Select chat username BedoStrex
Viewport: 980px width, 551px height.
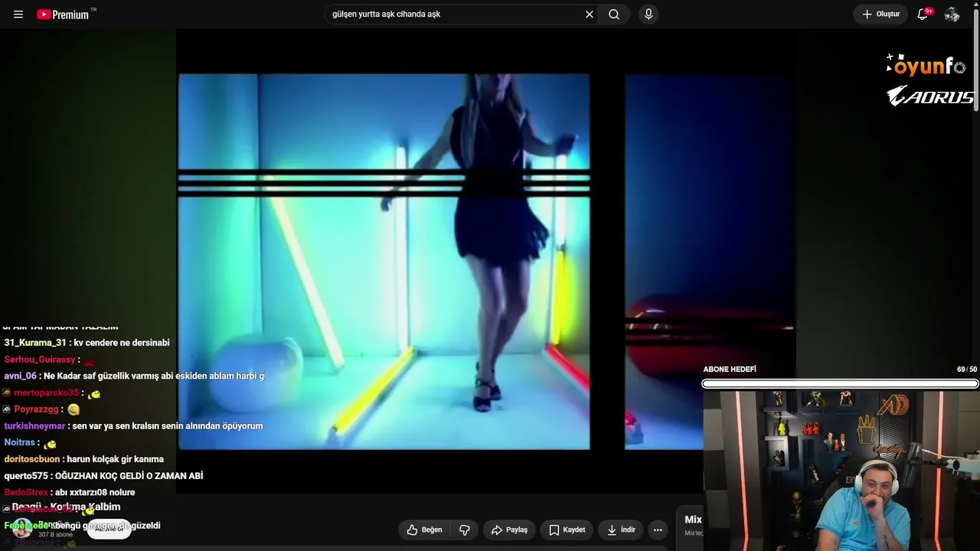pyautogui.click(x=26, y=493)
